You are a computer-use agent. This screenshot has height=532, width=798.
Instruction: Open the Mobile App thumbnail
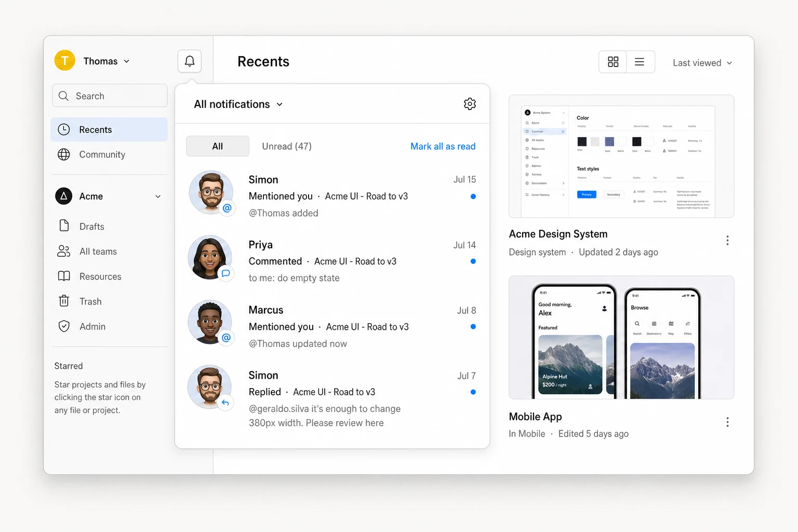click(621, 337)
